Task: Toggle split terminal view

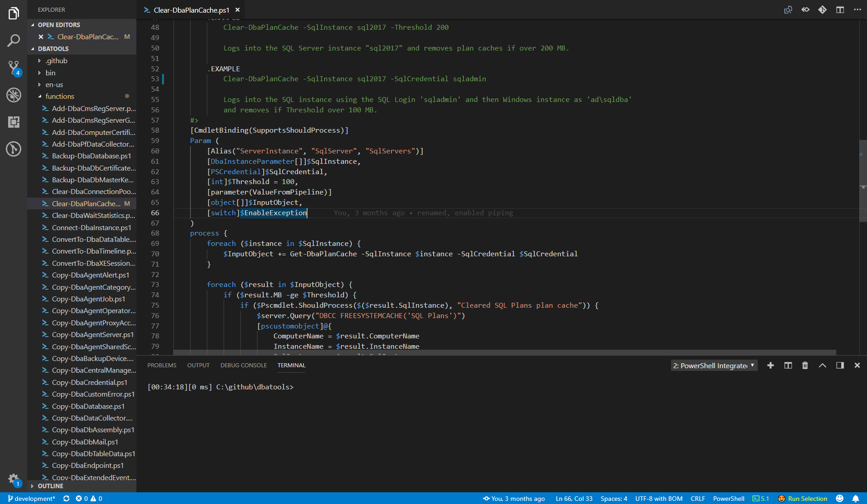Action: 788,365
